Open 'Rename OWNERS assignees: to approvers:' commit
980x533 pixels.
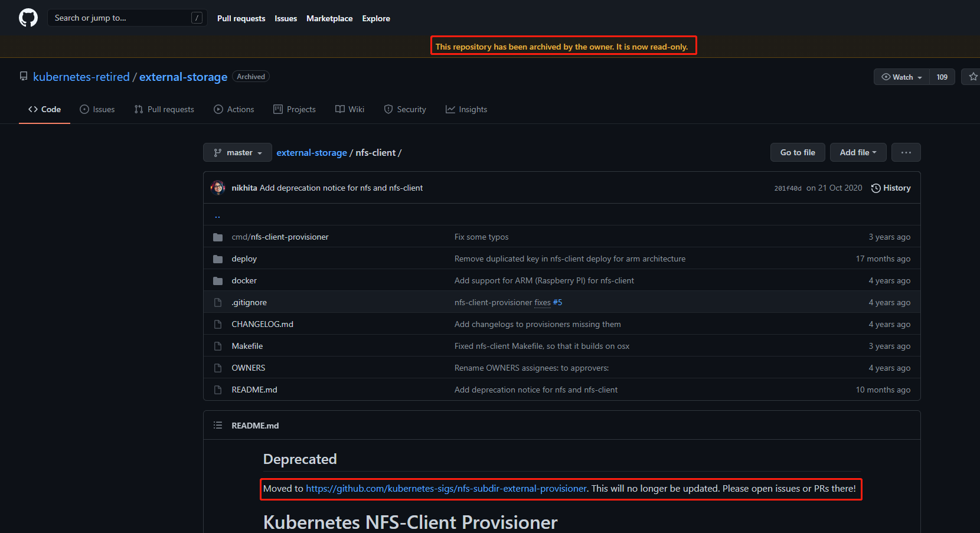(531, 368)
